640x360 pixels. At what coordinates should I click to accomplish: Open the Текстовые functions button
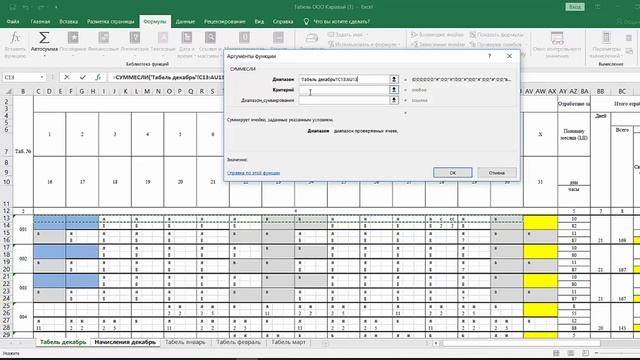click(x=163, y=43)
